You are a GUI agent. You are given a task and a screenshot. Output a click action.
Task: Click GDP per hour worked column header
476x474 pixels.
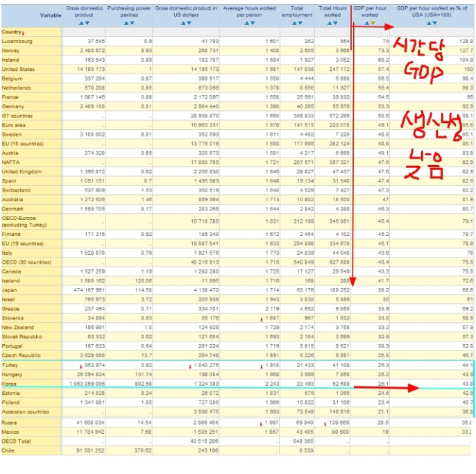click(369, 12)
